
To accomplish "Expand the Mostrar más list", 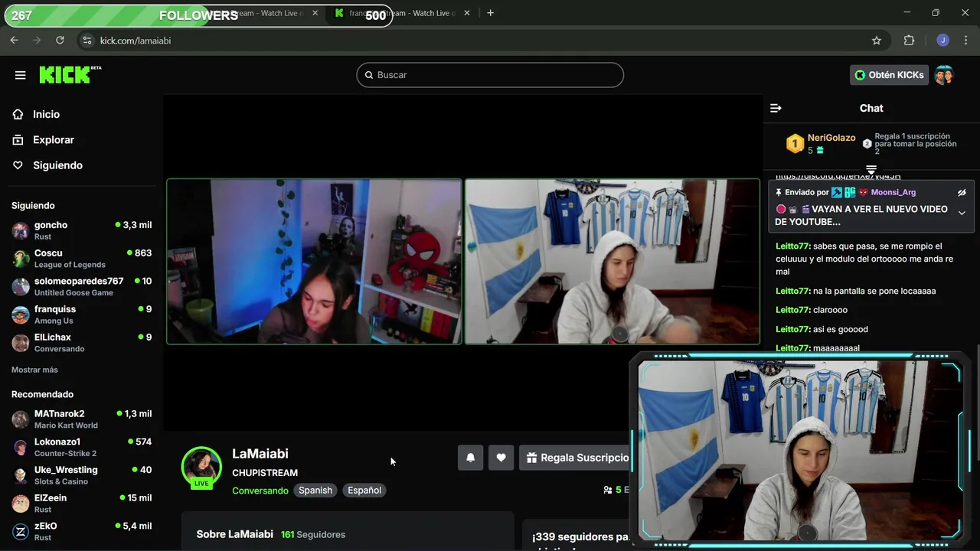I will point(34,370).
